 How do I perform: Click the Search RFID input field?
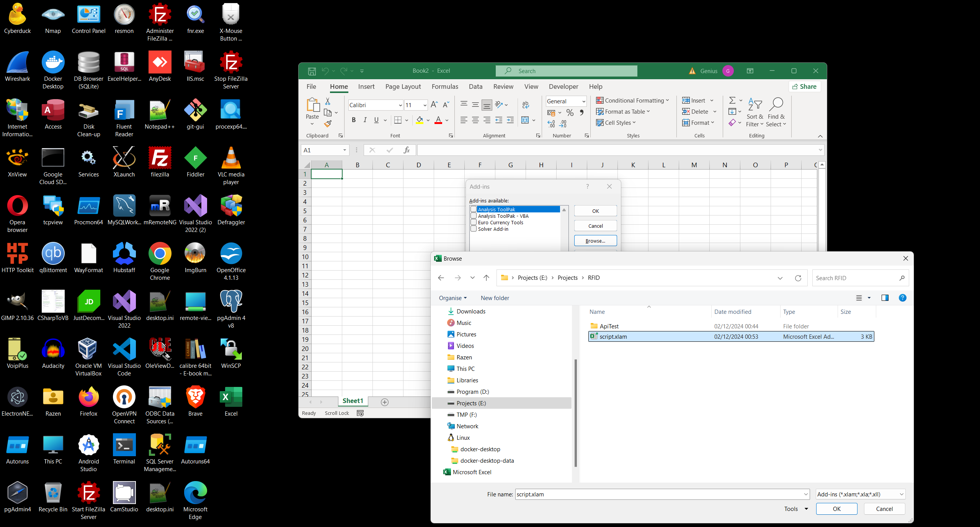(856, 278)
